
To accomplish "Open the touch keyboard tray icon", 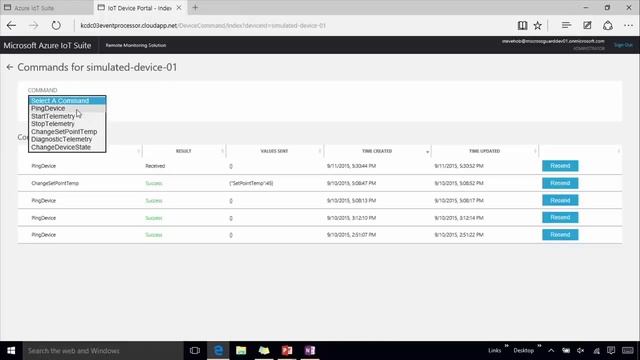I will 628,351.
